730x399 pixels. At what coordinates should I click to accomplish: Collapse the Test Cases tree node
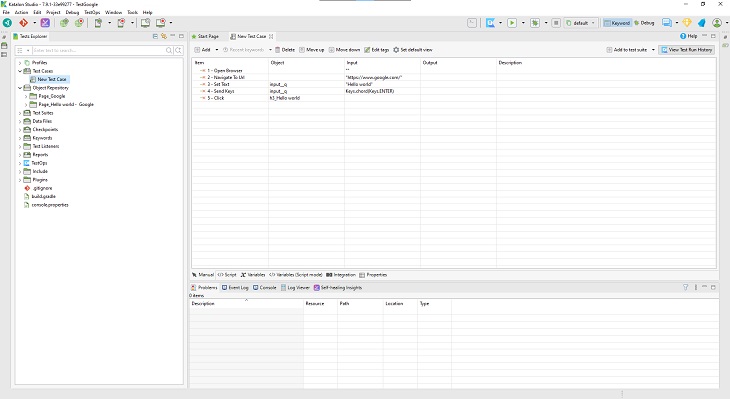(20, 71)
